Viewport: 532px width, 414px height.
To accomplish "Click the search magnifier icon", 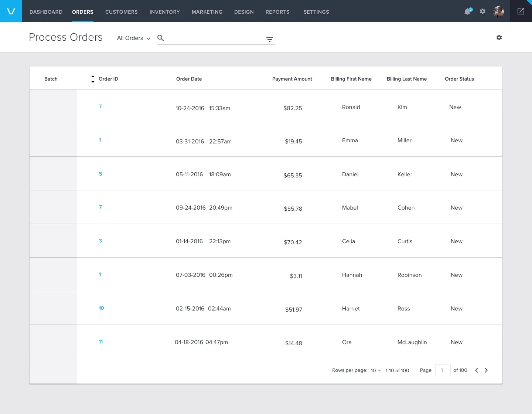I will pos(161,38).
